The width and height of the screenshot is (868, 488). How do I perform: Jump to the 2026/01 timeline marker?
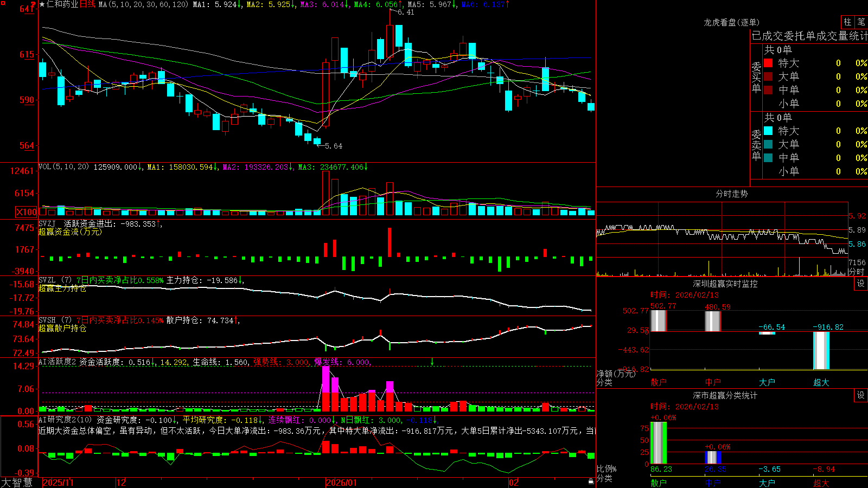(341, 483)
